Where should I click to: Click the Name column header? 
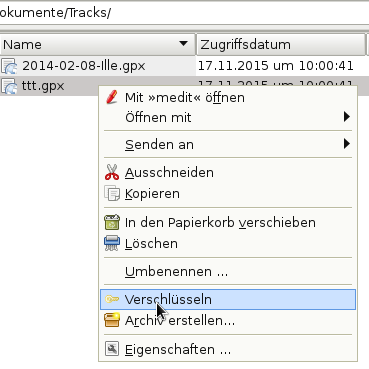point(97,44)
